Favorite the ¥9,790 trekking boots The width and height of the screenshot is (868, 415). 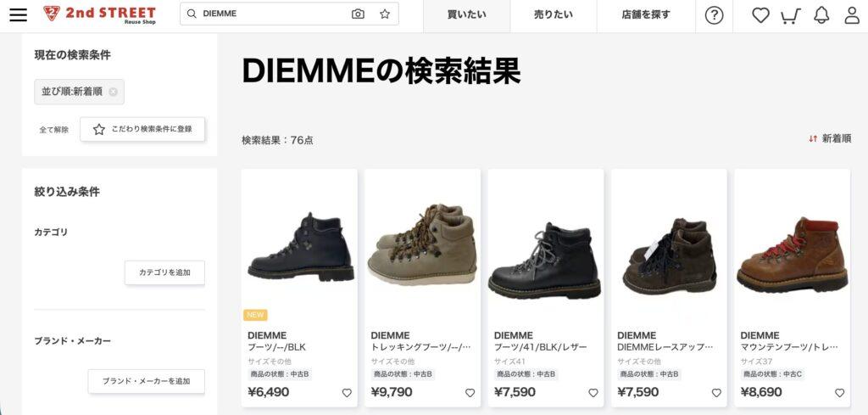(470, 393)
